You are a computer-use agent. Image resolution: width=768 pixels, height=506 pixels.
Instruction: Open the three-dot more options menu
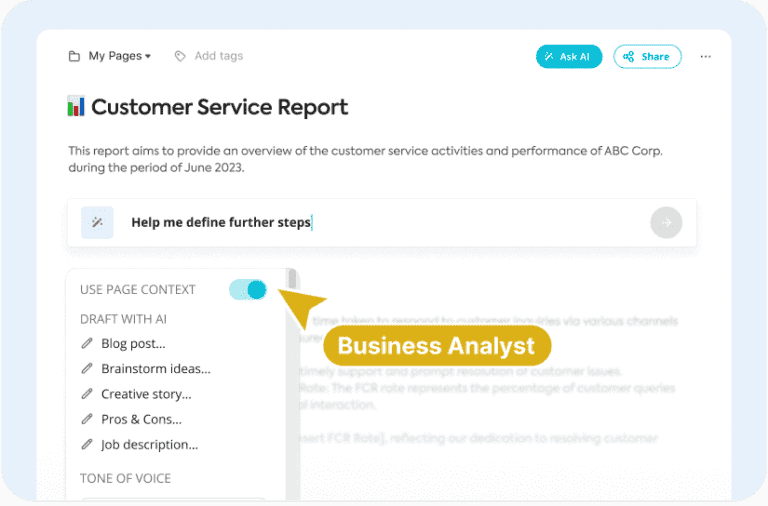tap(706, 57)
